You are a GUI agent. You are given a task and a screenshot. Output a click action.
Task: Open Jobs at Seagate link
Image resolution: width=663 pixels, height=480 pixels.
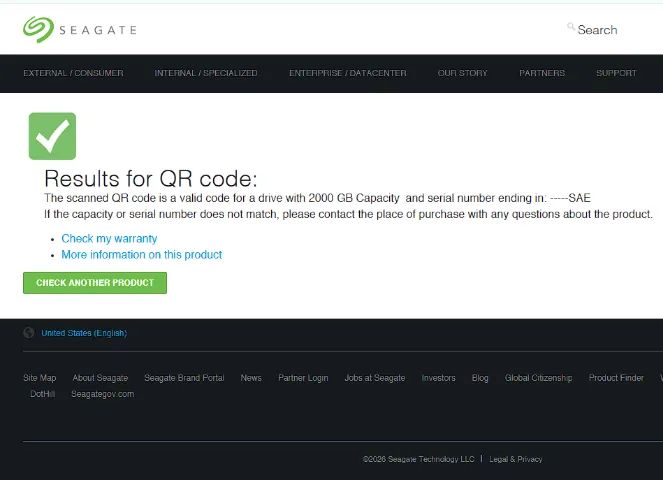click(375, 378)
